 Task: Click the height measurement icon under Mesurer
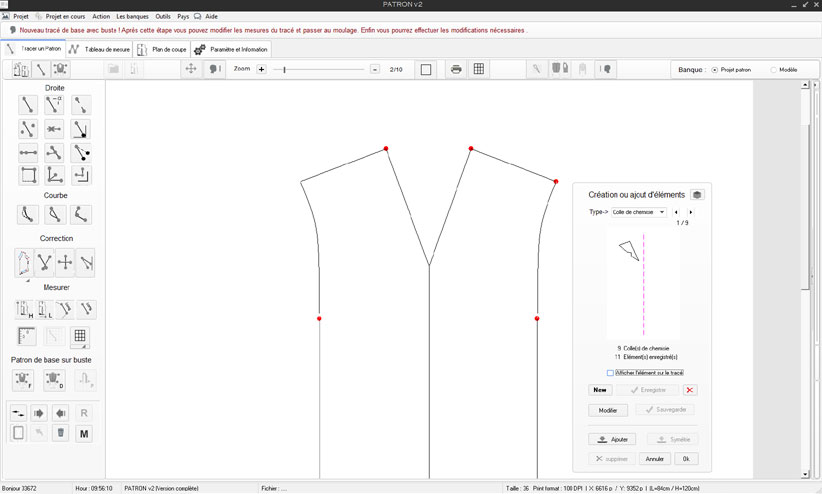[23, 309]
